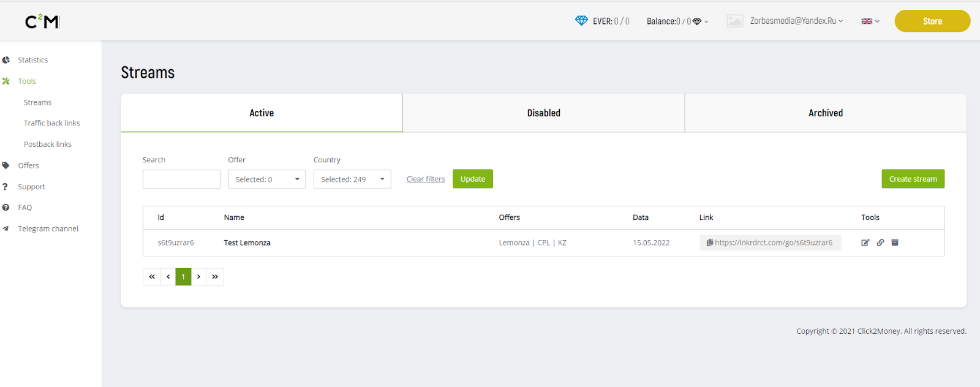Screen dimensions: 980x387
Task: Click the Lemonza | CPL | KZ offer text
Action: pyautogui.click(x=533, y=243)
